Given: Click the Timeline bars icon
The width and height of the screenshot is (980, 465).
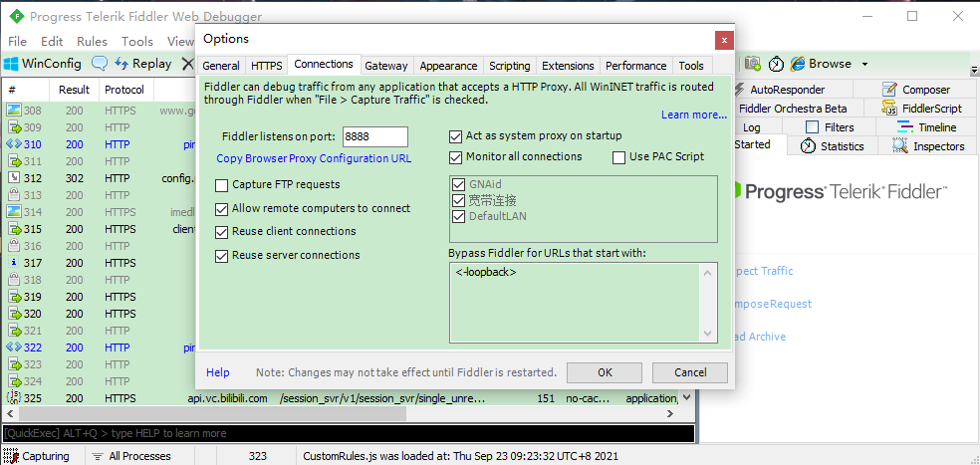Looking at the screenshot, I should pos(905,126).
